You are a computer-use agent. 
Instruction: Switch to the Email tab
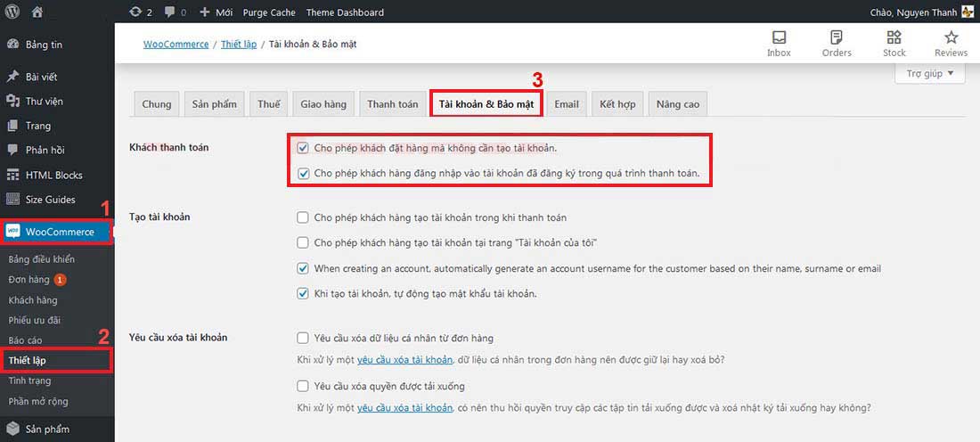[x=567, y=104]
